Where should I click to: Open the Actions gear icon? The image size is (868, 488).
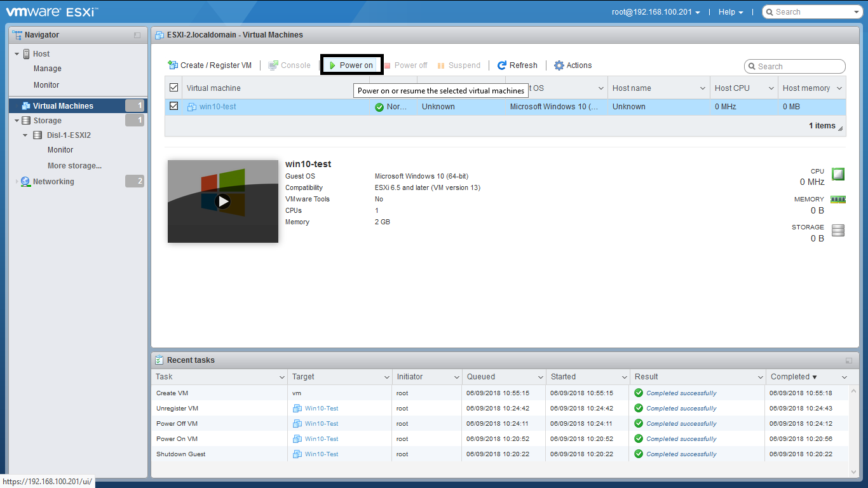559,65
